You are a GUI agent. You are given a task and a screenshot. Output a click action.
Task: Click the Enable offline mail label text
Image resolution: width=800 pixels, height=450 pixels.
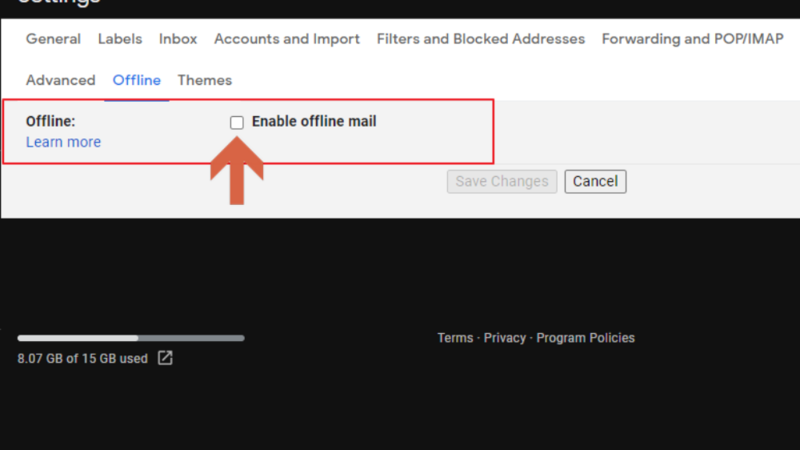314,121
